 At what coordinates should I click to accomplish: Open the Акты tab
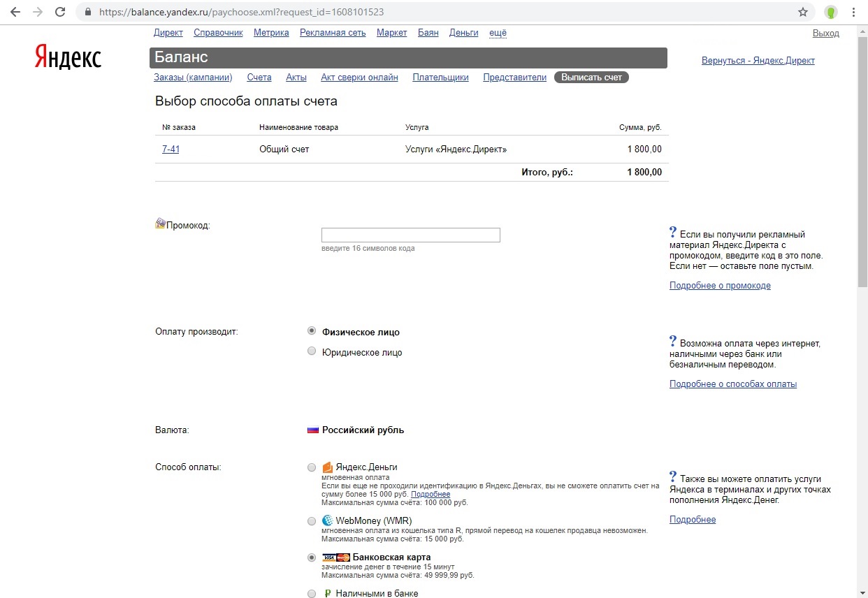[296, 78]
